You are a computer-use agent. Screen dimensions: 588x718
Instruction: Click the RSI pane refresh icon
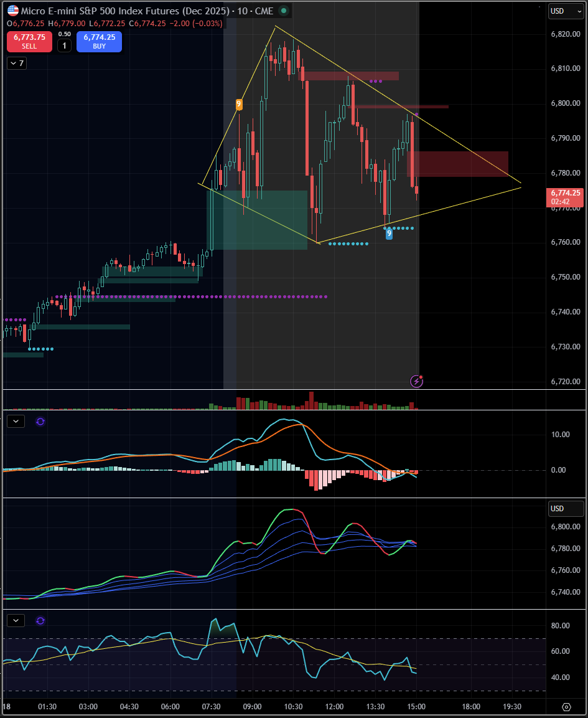[40, 621]
